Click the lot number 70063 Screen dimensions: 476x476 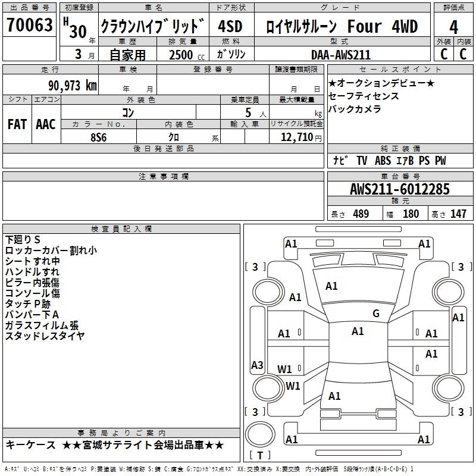click(x=29, y=24)
